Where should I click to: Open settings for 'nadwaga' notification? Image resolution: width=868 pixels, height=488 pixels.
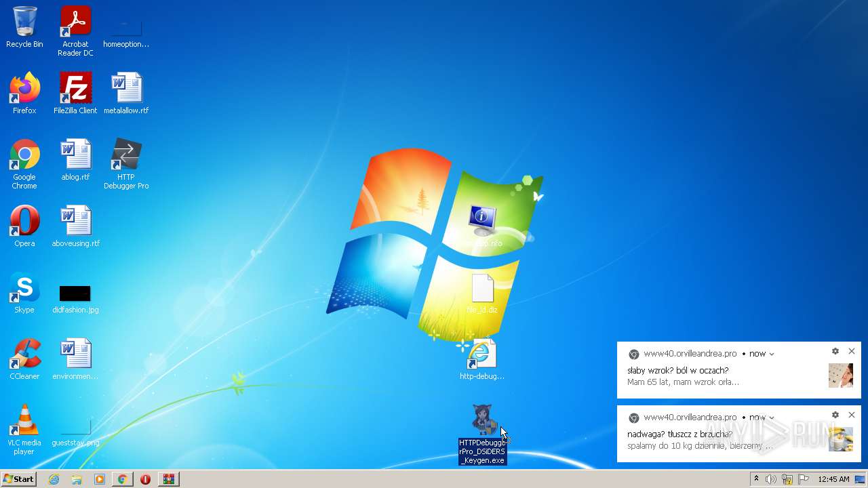click(x=835, y=415)
